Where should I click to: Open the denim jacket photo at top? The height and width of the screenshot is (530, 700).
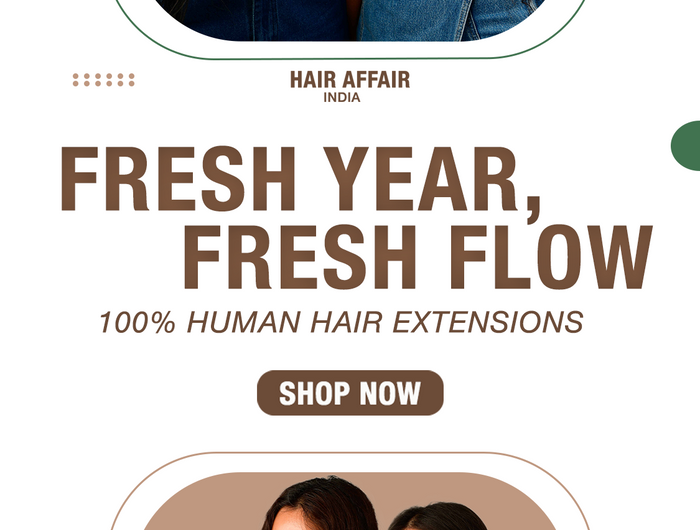pyautogui.click(x=350, y=20)
